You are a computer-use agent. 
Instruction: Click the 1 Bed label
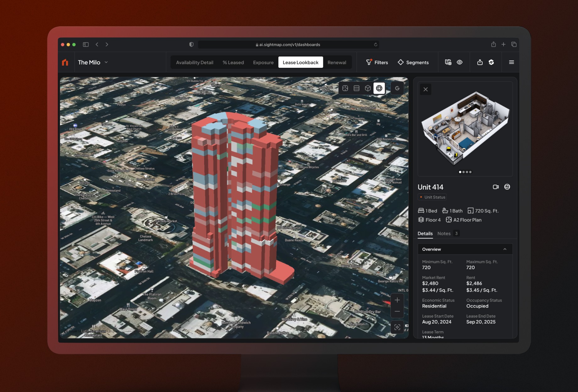[428, 211]
